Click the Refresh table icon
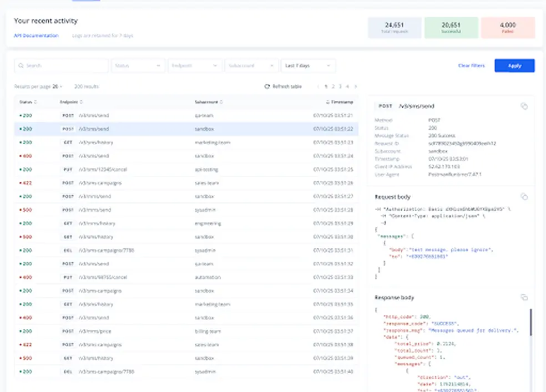The image size is (546, 392). pyautogui.click(x=267, y=86)
